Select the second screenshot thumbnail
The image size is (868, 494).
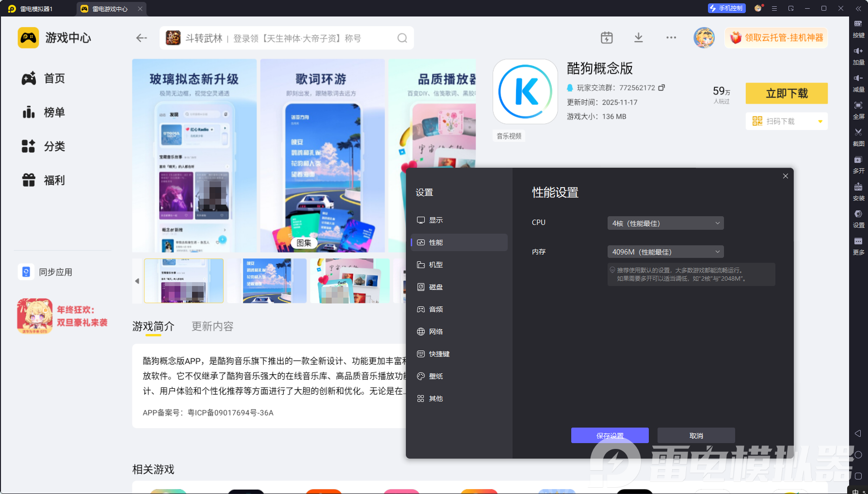274,281
